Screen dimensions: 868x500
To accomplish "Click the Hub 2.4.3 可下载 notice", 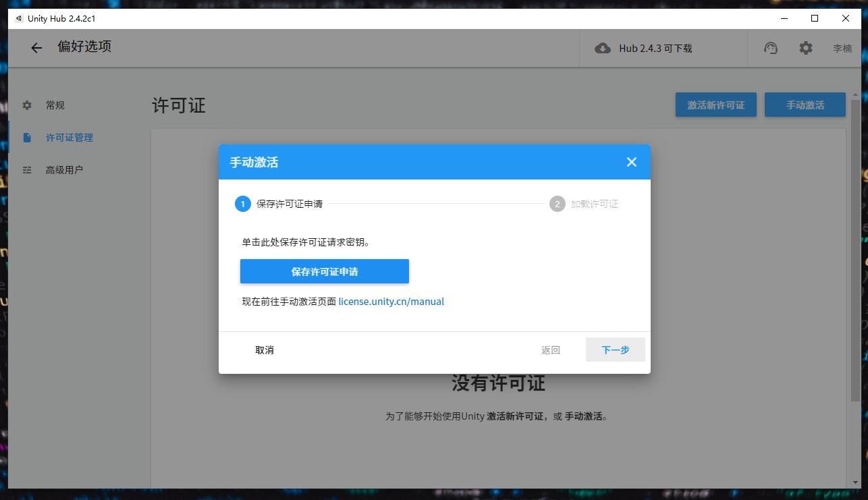I will [655, 49].
